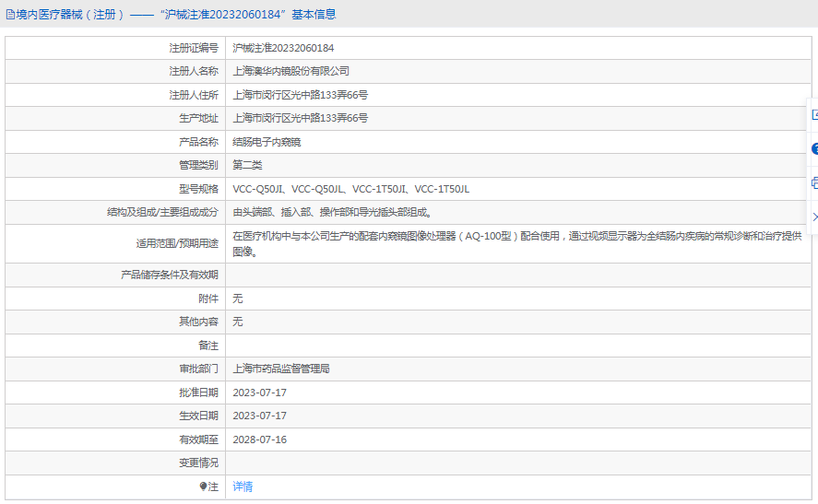This screenshot has height=504, width=818.
Task: Select registration number value 沪械注准20232060184
Action: click(x=283, y=48)
